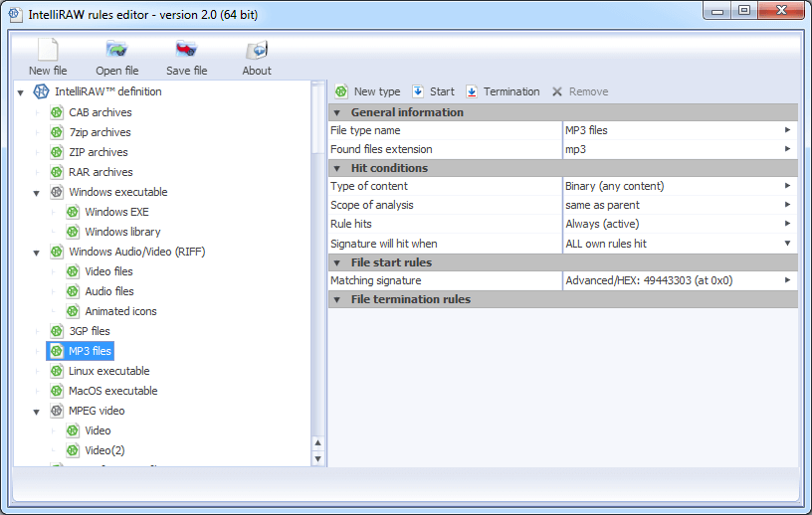Click the ZIP archives tree icon
This screenshot has width=812, height=515.
pyautogui.click(x=57, y=152)
